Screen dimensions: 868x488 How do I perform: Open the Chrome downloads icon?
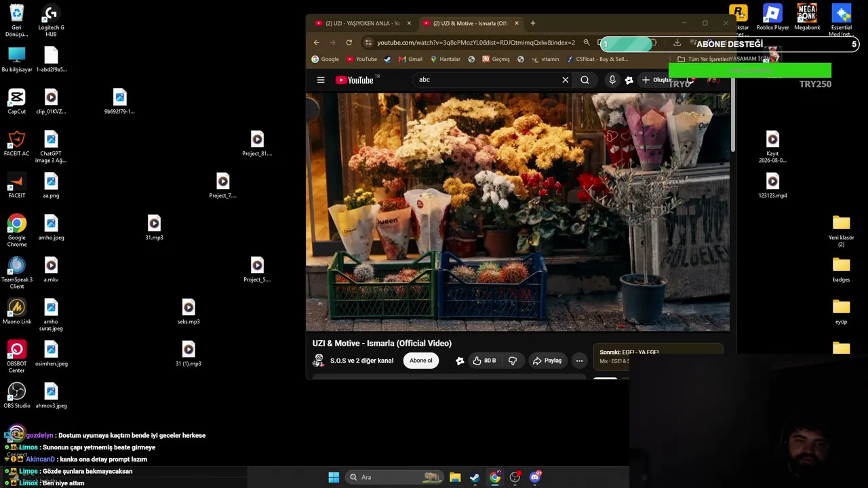(x=677, y=43)
